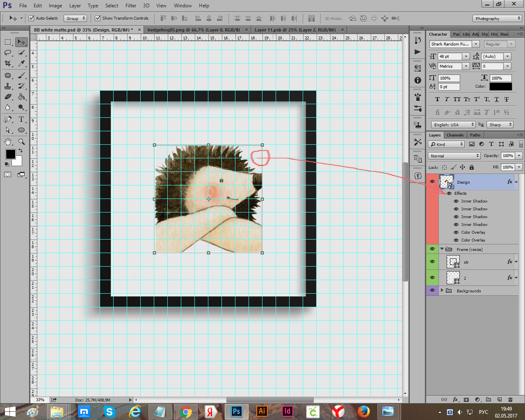Image resolution: width=525 pixels, height=420 pixels.
Task: Select the Zoom tool
Action: point(21,142)
